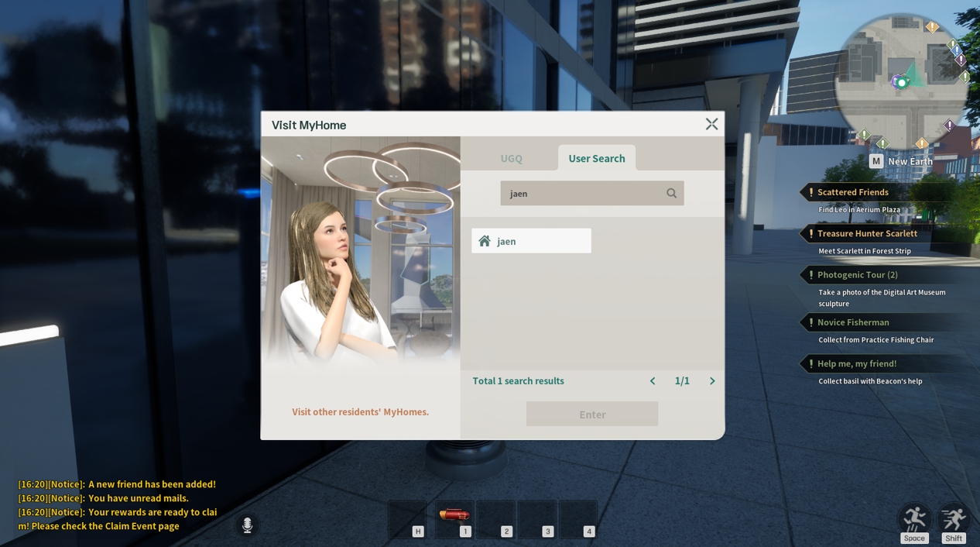
Task: Open the map using the M key icon
Action: point(875,161)
